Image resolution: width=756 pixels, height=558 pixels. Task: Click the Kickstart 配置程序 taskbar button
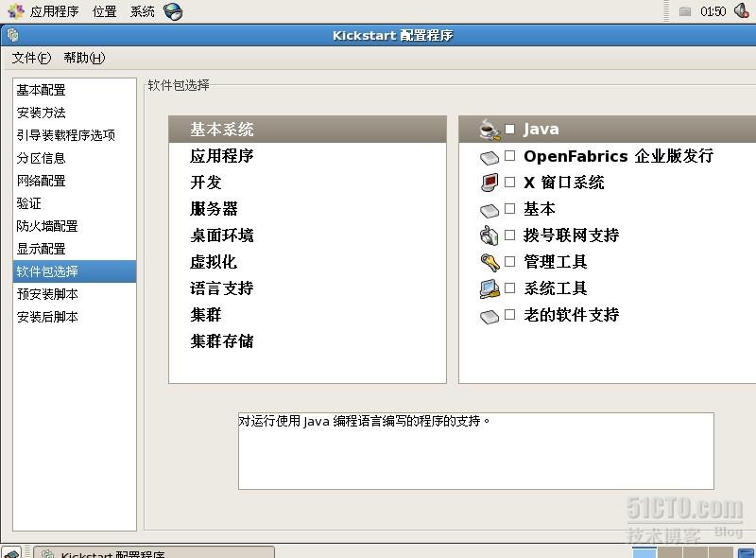point(154,552)
